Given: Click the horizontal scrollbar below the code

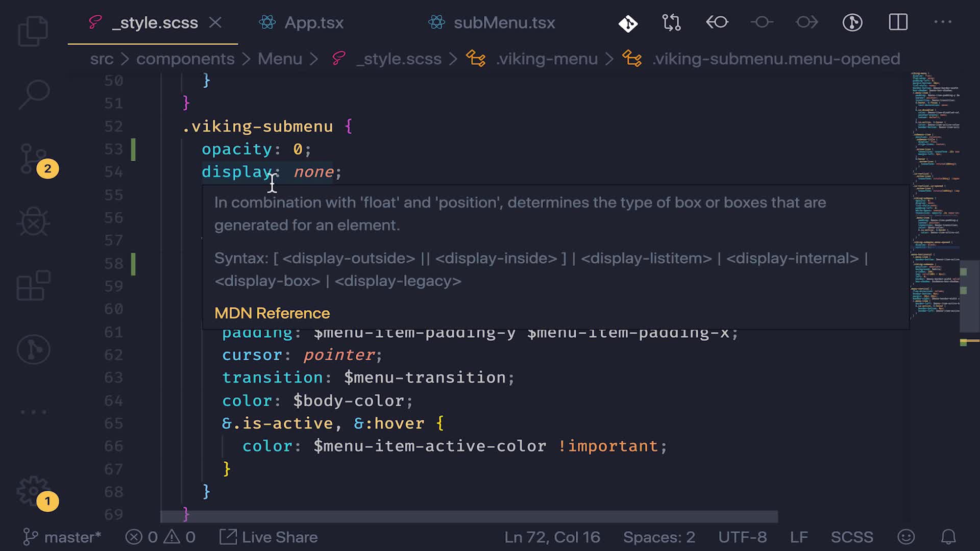Looking at the screenshot, I should 469,517.
